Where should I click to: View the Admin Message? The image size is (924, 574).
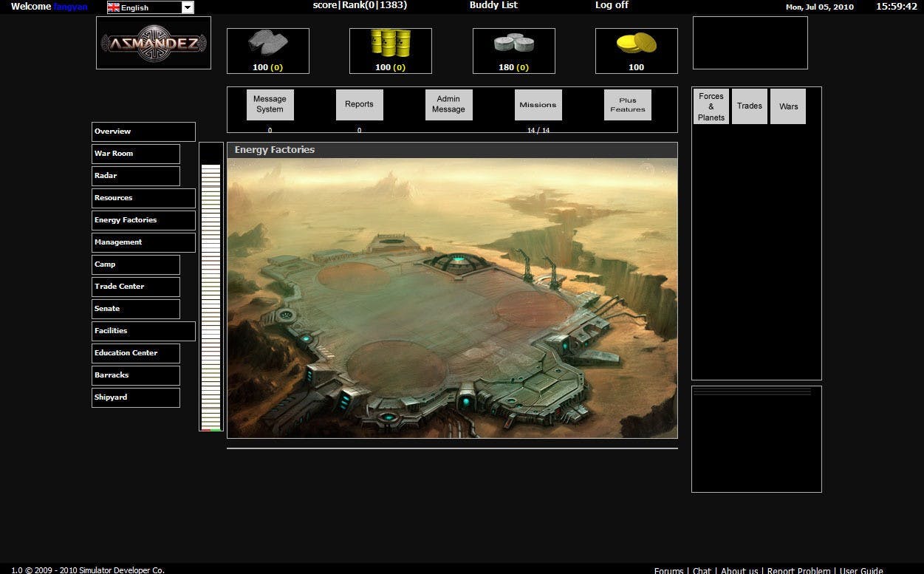point(448,104)
